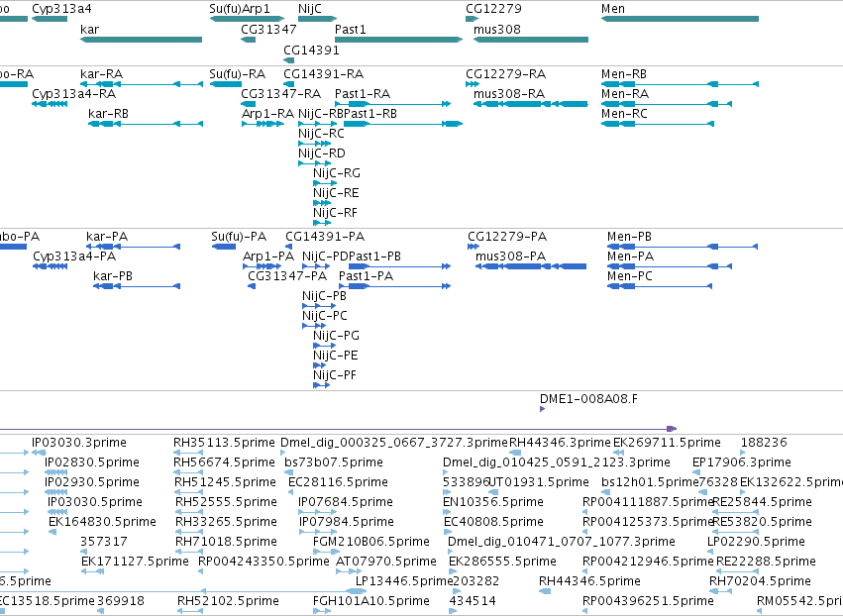Select protein NijC-PF
Viewport: 843px width, 616px height.
pyautogui.click(x=321, y=385)
